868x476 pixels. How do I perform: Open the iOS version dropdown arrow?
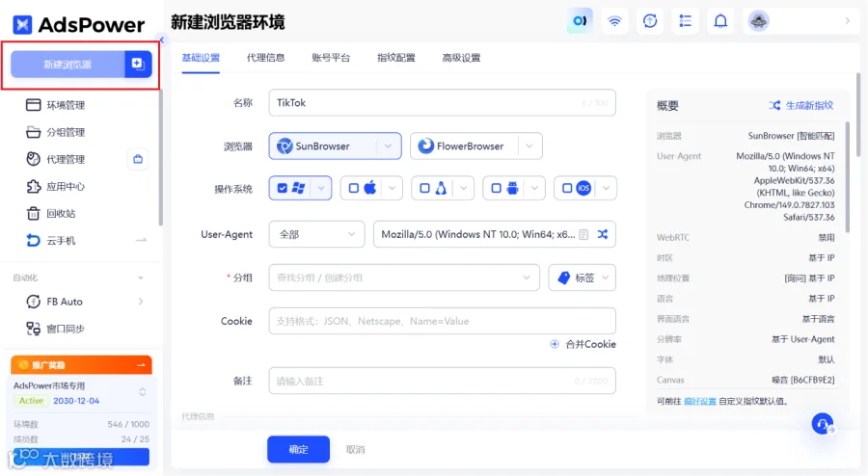(607, 188)
